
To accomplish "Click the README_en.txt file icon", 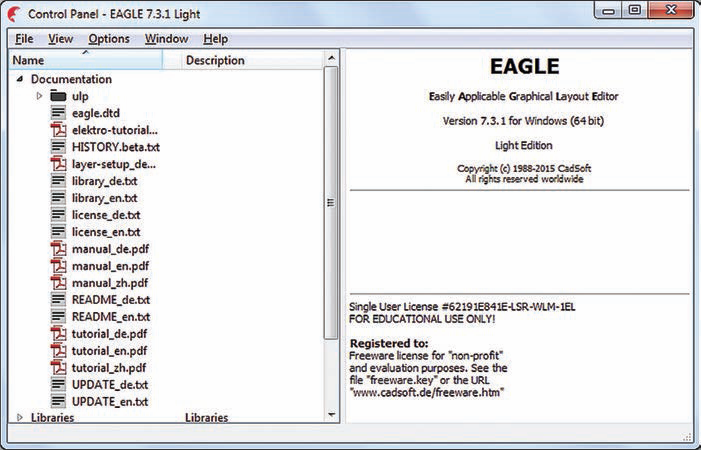I will pos(58,316).
